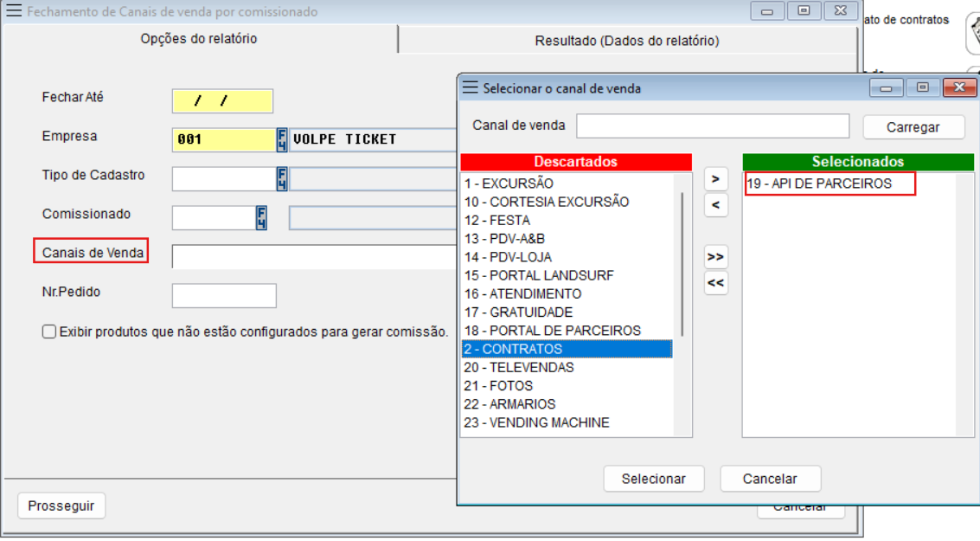Open the hamburger menu of Fechamento de Canais window
This screenshot has height=541, width=980.
pyautogui.click(x=14, y=12)
